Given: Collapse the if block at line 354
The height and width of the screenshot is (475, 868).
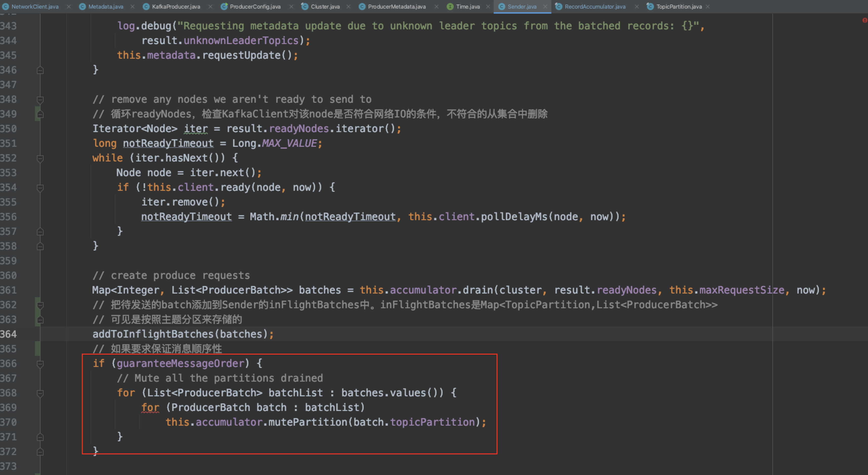Looking at the screenshot, I should pos(40,188).
